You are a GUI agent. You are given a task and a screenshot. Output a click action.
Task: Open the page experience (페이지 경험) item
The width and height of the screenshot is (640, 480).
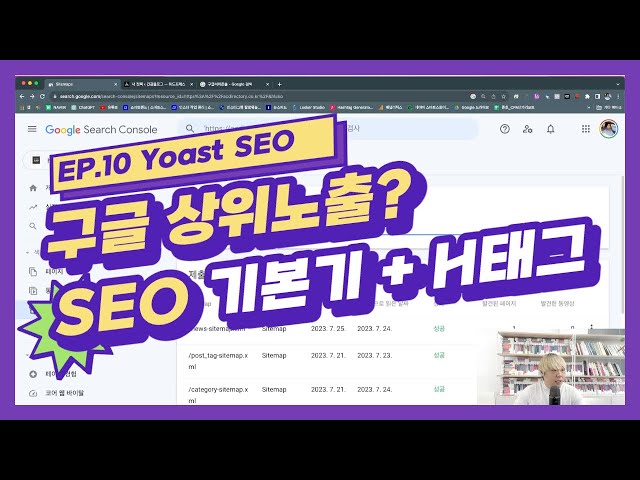click(61, 374)
